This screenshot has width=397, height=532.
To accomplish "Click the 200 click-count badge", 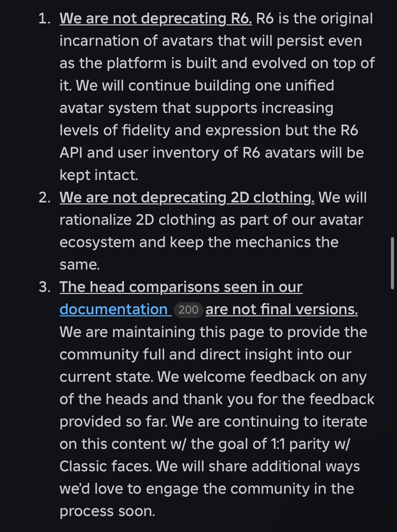I will [x=188, y=310].
